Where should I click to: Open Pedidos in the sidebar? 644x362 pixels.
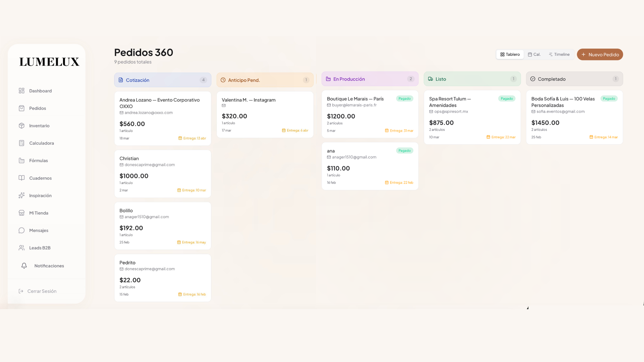(x=37, y=108)
